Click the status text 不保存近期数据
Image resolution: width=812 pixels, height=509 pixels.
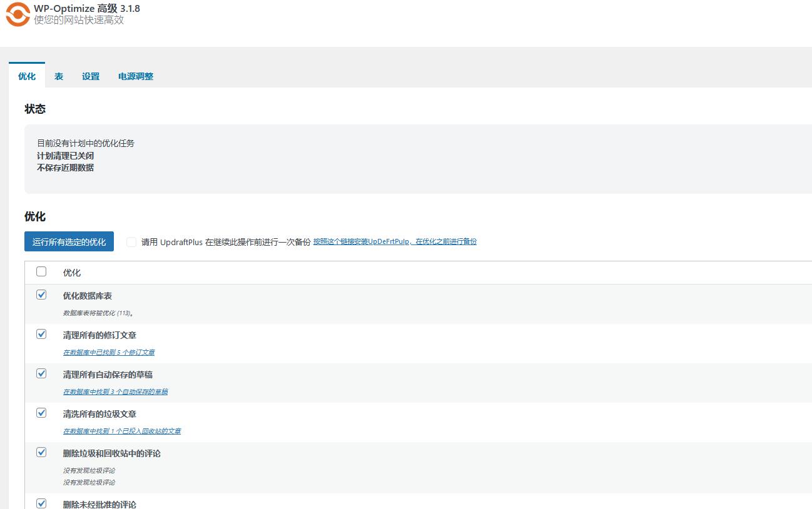(65, 168)
